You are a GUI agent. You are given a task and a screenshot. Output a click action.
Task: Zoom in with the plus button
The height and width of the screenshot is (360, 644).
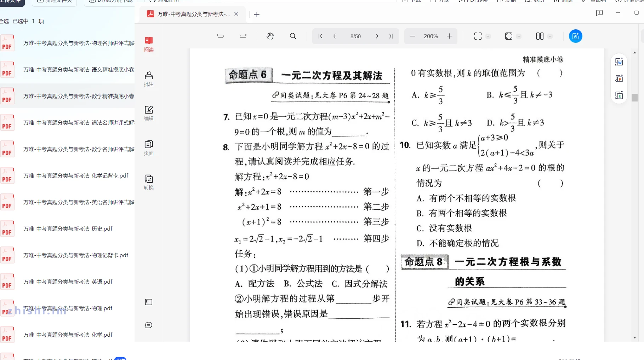[x=450, y=36]
